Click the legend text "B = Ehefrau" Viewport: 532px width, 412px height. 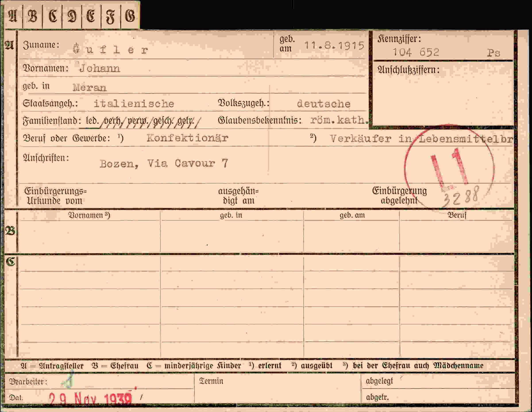115,366
